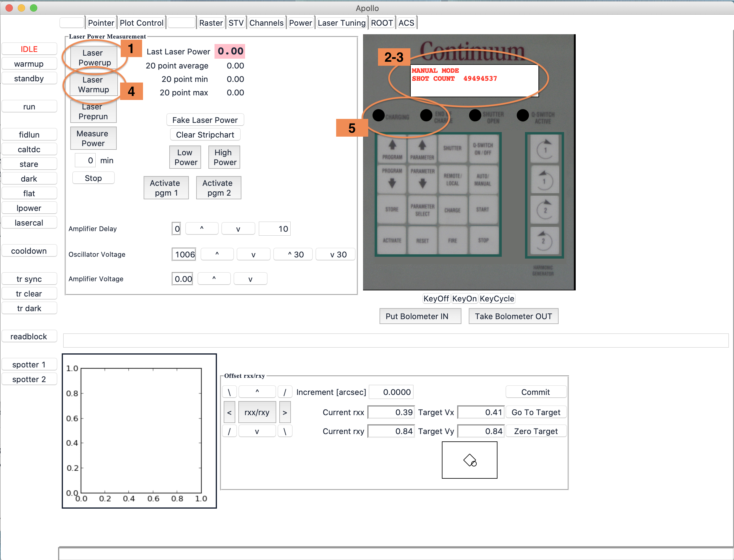Click the Laser Powerup button

pos(94,58)
